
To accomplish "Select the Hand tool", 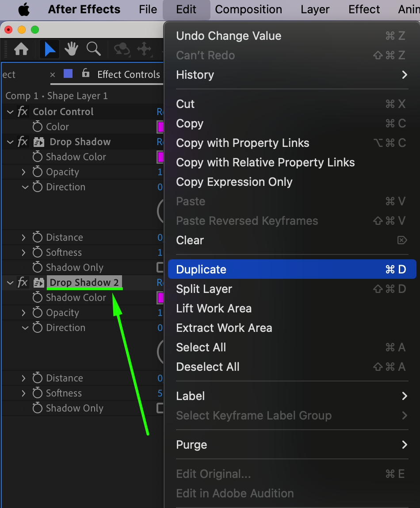I will (x=72, y=49).
